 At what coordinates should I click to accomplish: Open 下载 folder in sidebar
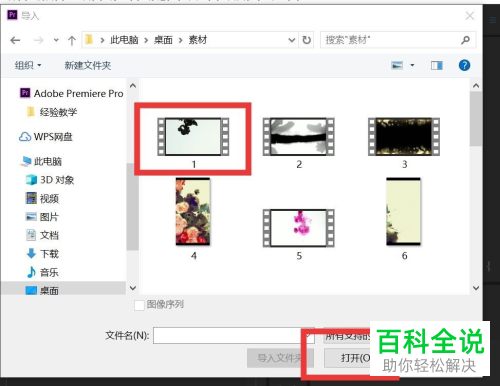pyautogui.click(x=43, y=254)
